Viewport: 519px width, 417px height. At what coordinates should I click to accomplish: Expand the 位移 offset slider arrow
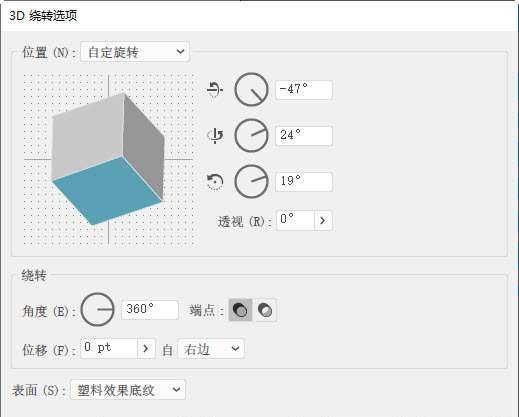point(146,349)
